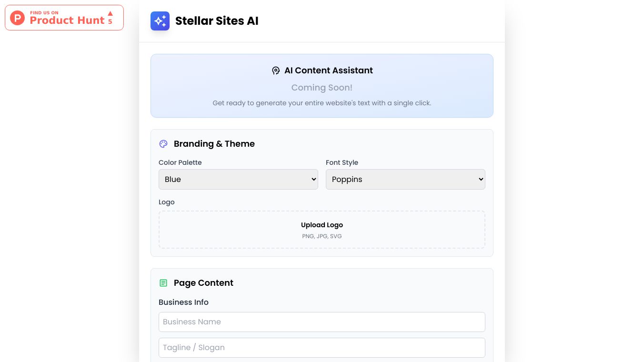
Task: Click the Branding & Theme palette icon
Action: (x=163, y=144)
